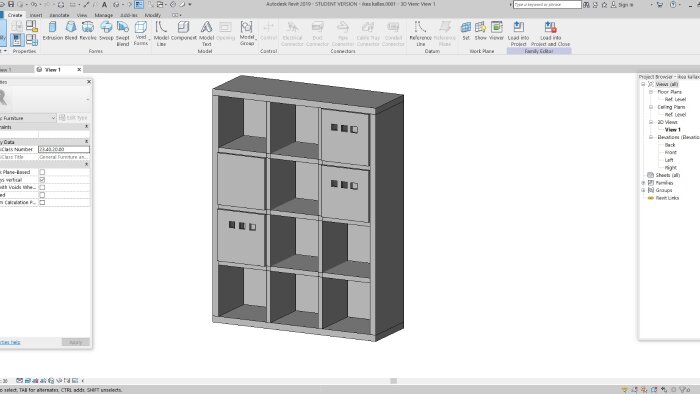Click the Show work plane tool

[480, 31]
